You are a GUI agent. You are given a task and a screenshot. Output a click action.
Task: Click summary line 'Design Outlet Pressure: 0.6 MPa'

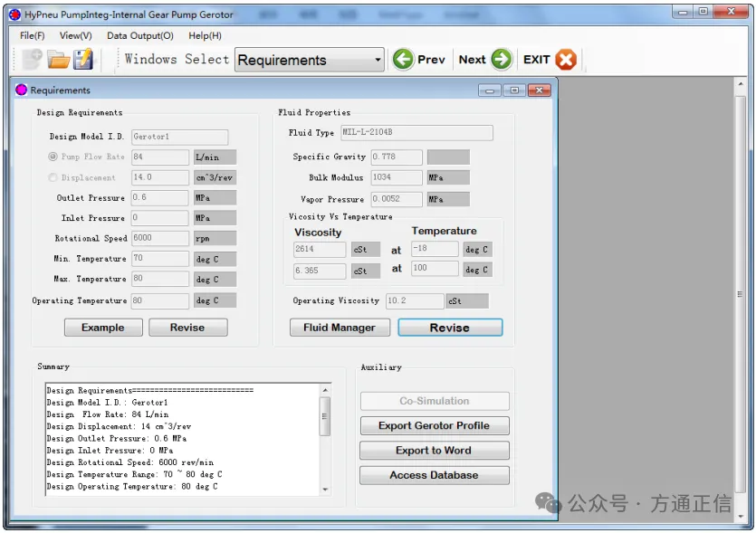tap(116, 439)
